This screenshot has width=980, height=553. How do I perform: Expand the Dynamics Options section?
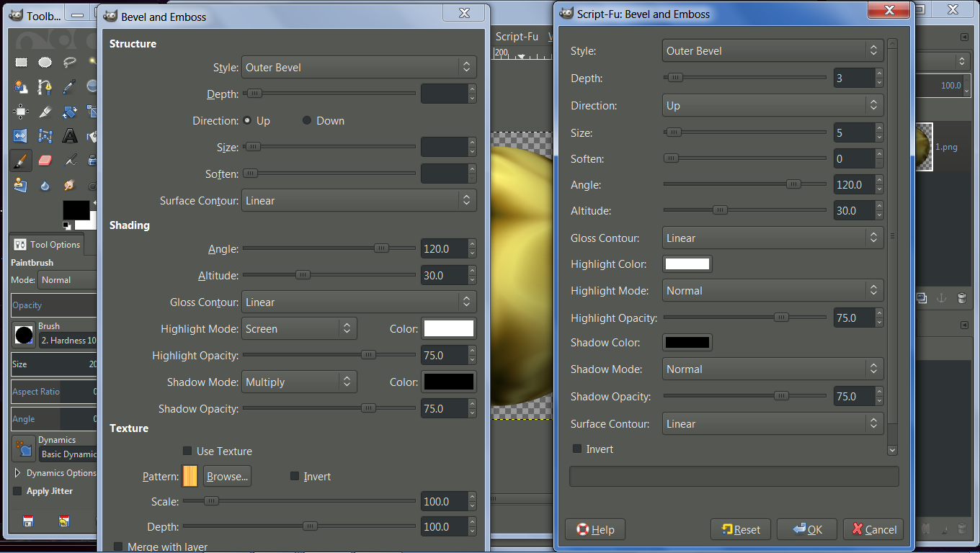(55, 473)
